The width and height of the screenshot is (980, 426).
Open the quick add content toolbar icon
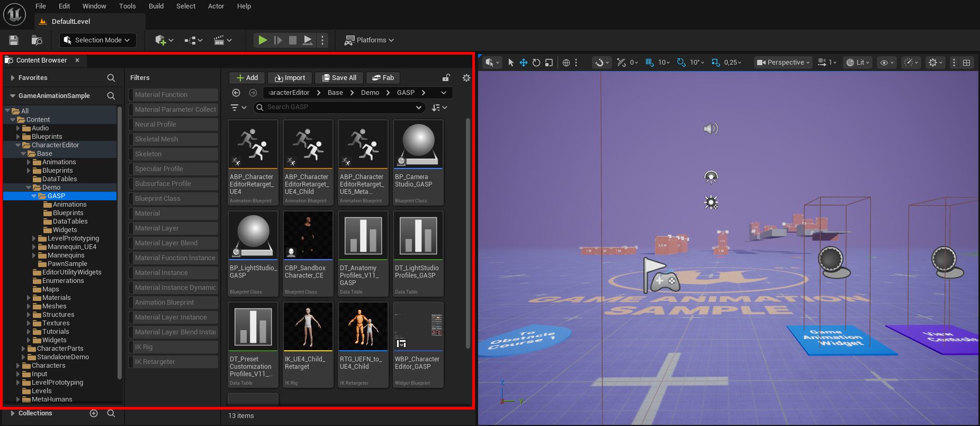tap(164, 40)
